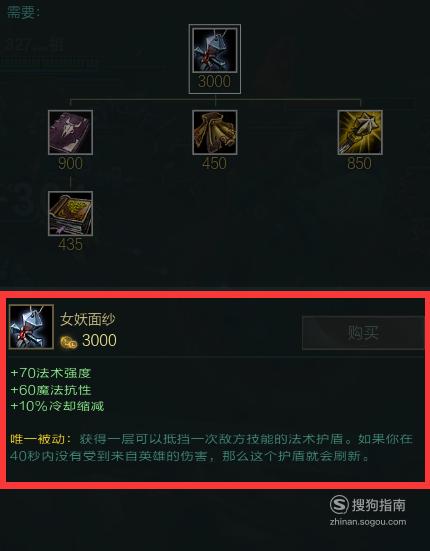This screenshot has height=551, width=430.
Task: Click the 女妖面纱 item name
Action: 87,319
